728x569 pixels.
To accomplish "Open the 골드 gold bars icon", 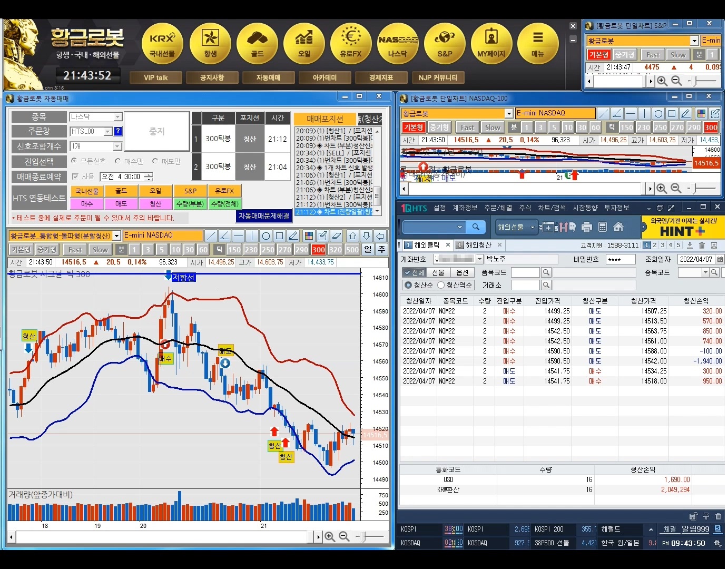I will tap(257, 43).
